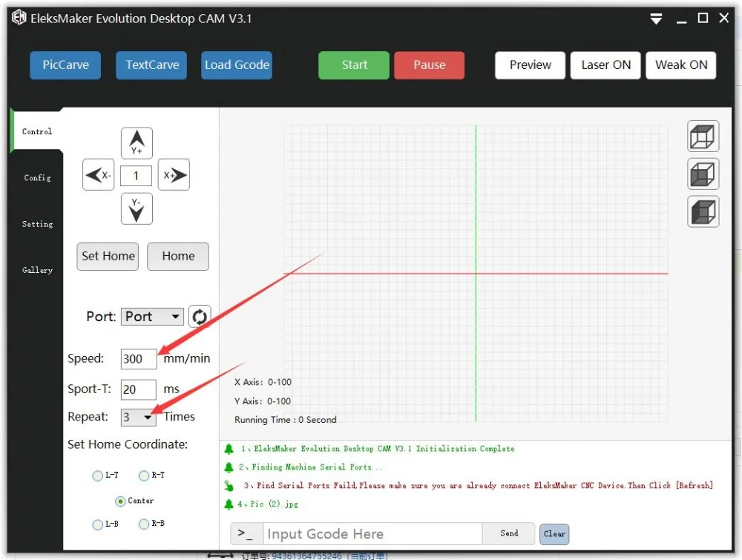Viewport: 742px width, 560px height.
Task: Click the Input Gcode Here field
Action: [372, 533]
